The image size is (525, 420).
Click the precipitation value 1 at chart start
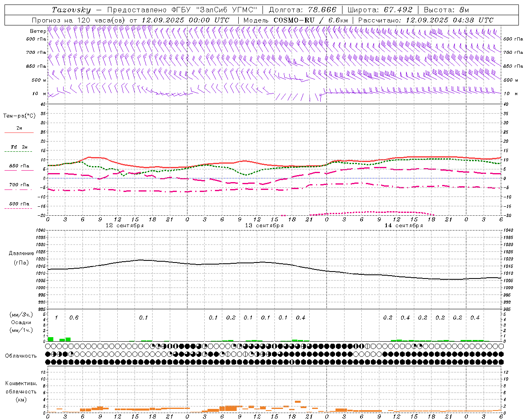tap(56, 318)
